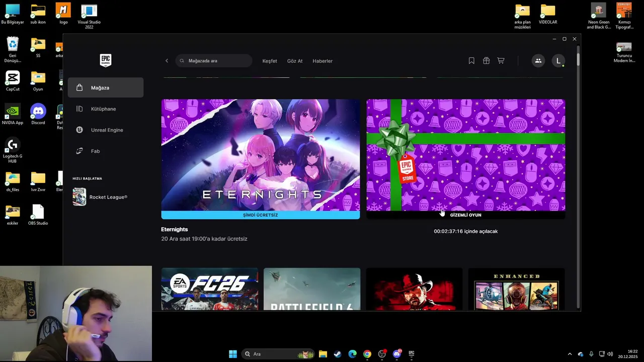Click the Epic Games logo in sidebar
The image size is (644, 362).
(x=105, y=60)
